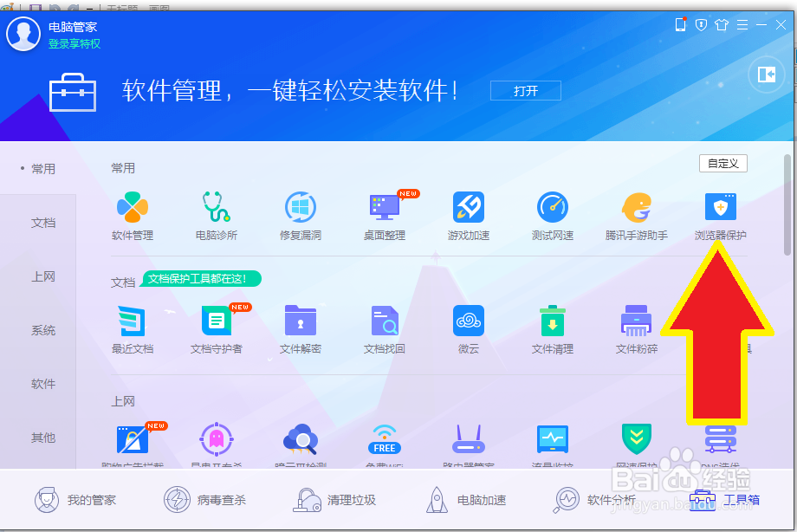Click the toolbox briefcase banner icon
Viewport: 797px width, 532px height.
point(73,92)
